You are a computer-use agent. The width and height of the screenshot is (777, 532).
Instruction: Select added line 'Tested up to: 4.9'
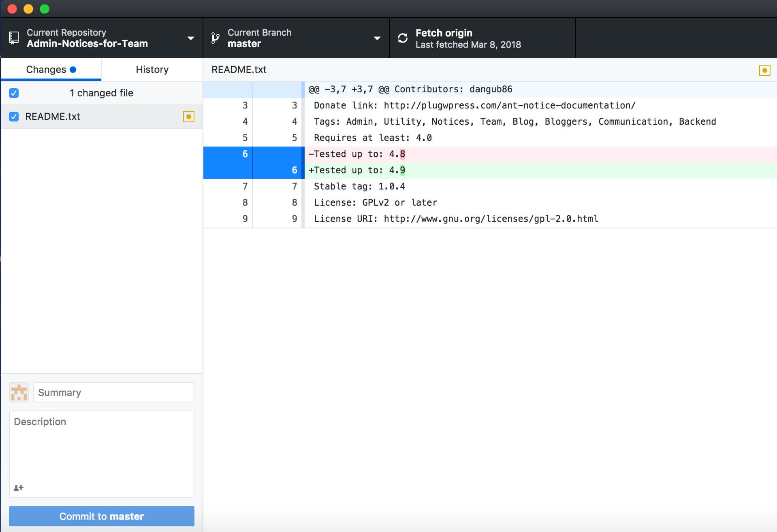tap(540, 170)
